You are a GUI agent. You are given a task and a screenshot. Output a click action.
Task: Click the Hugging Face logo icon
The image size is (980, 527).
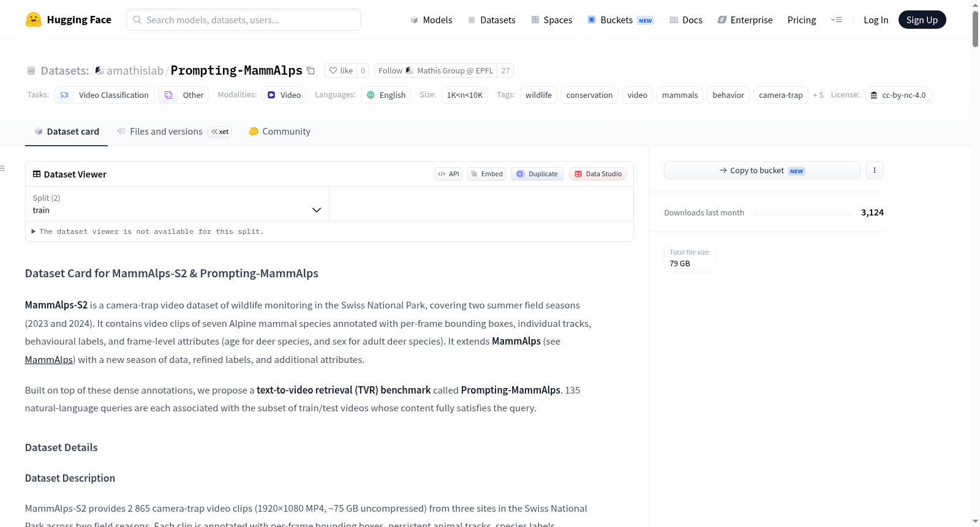click(34, 20)
